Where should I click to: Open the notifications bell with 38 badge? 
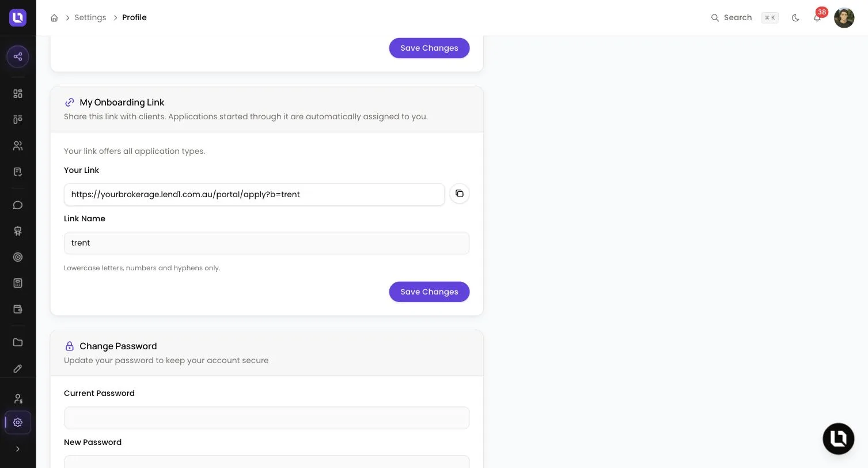[817, 18]
